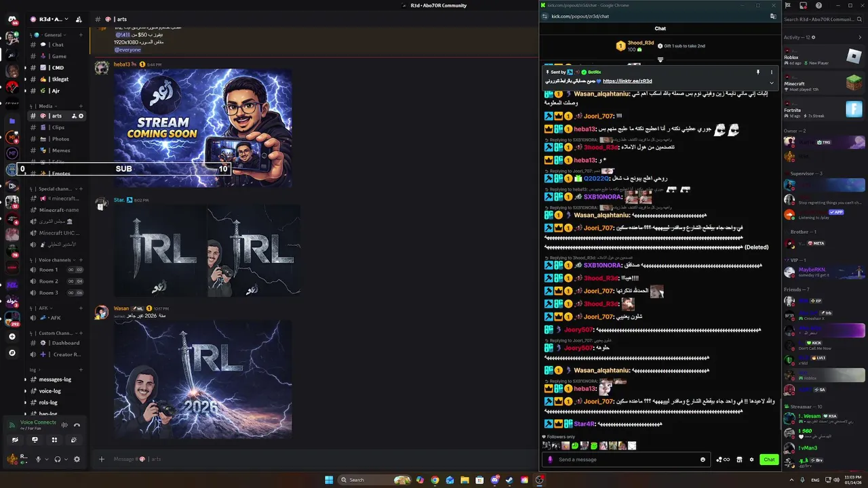The height and width of the screenshot is (488, 868).
Task: Open pinned message three-dot menu in Kick
Action: 771,72
